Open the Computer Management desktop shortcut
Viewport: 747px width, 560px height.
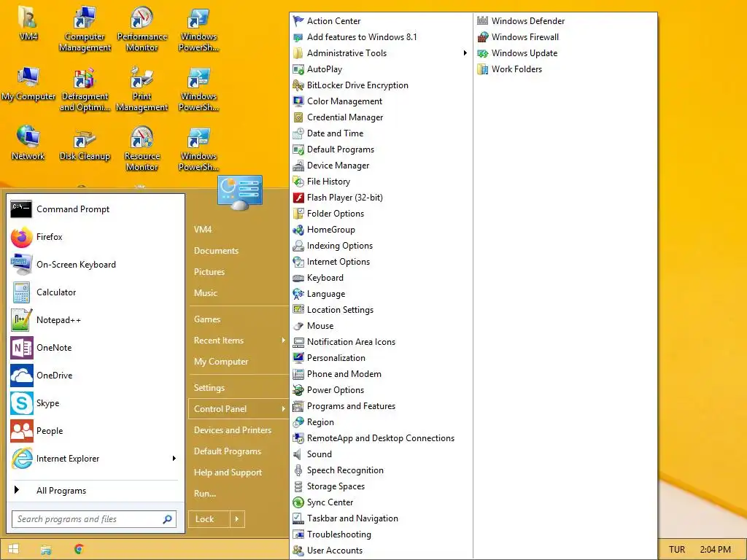(x=85, y=29)
